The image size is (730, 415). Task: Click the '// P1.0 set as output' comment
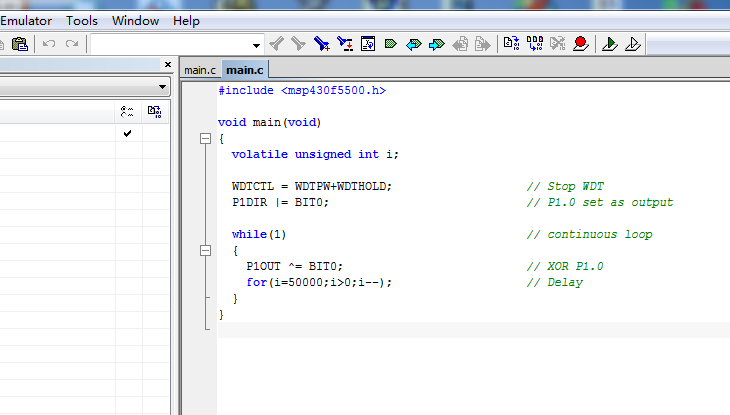600,202
